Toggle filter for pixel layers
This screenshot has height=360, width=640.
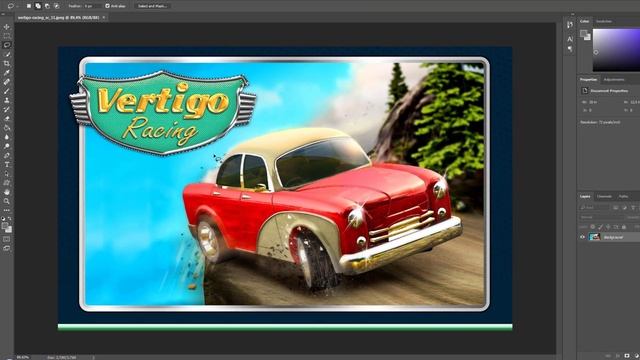coord(616,208)
